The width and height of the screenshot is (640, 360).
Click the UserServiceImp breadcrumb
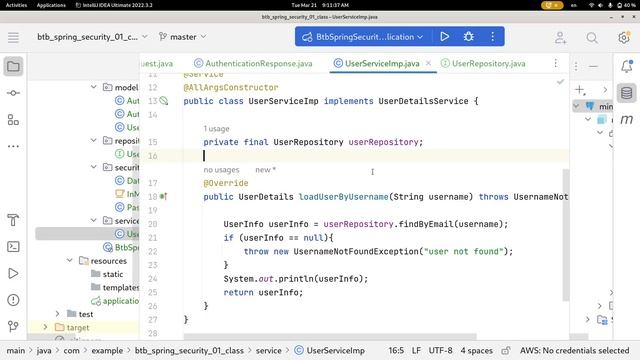click(x=330, y=351)
